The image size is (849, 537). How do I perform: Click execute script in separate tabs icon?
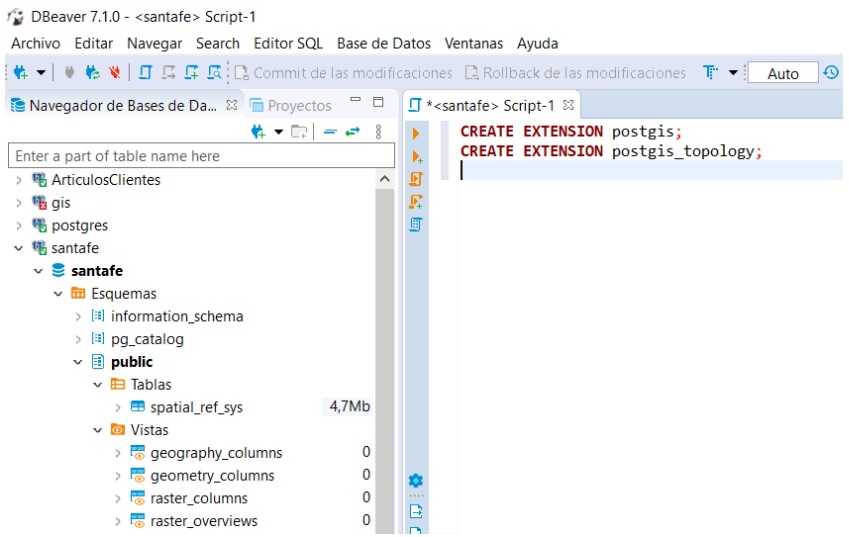pyautogui.click(x=416, y=202)
